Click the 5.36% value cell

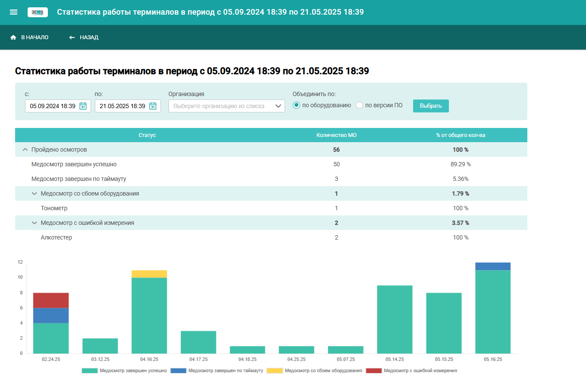pyautogui.click(x=461, y=179)
